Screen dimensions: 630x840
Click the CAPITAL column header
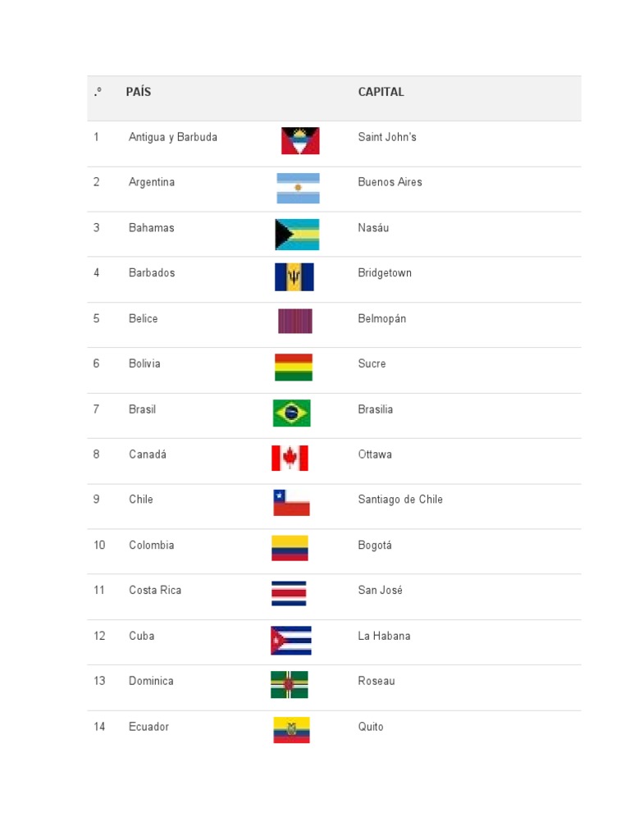[x=381, y=92]
